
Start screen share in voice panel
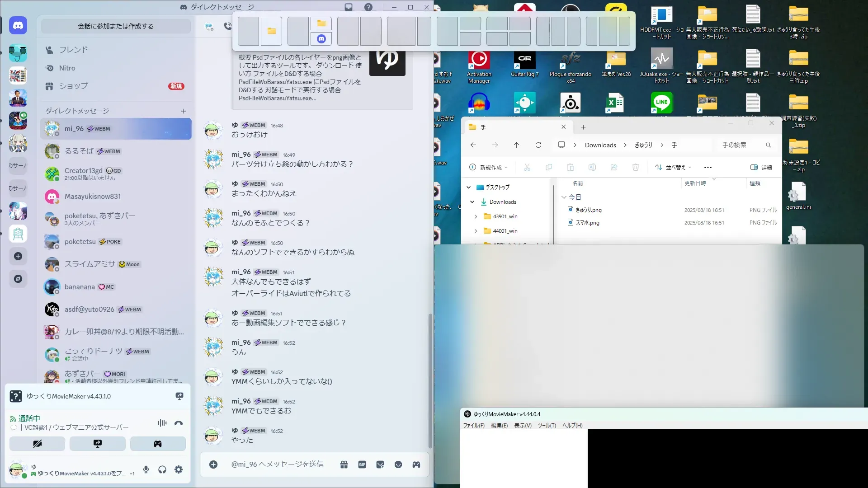coord(98,444)
